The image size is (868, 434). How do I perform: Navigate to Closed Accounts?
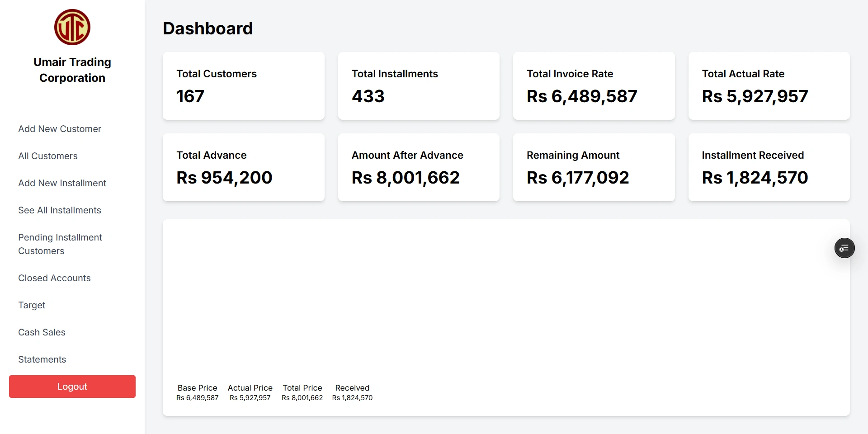pos(54,278)
